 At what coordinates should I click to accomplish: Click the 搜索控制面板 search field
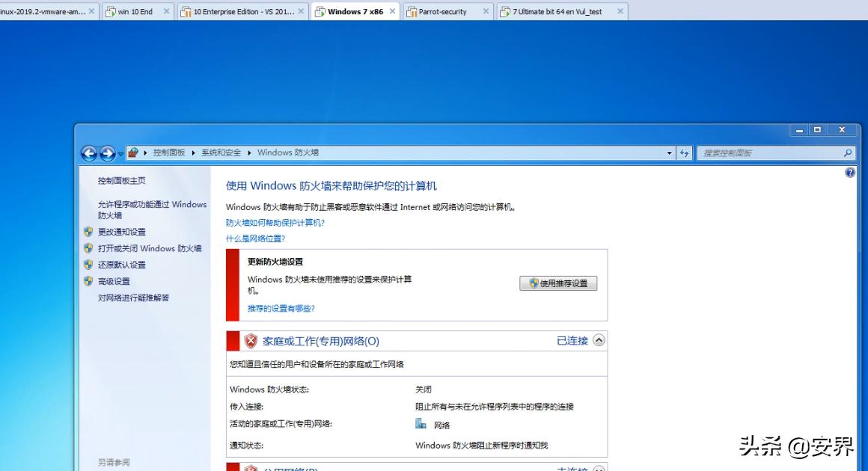click(771, 153)
